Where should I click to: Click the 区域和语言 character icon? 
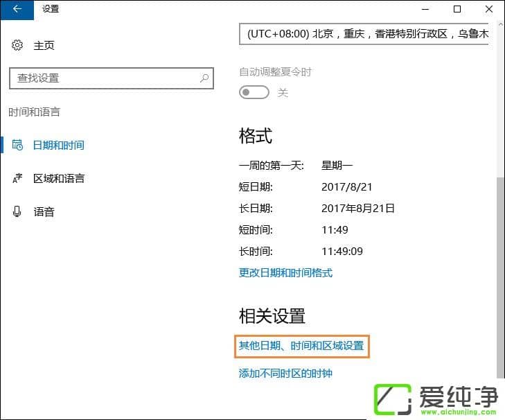(17, 179)
